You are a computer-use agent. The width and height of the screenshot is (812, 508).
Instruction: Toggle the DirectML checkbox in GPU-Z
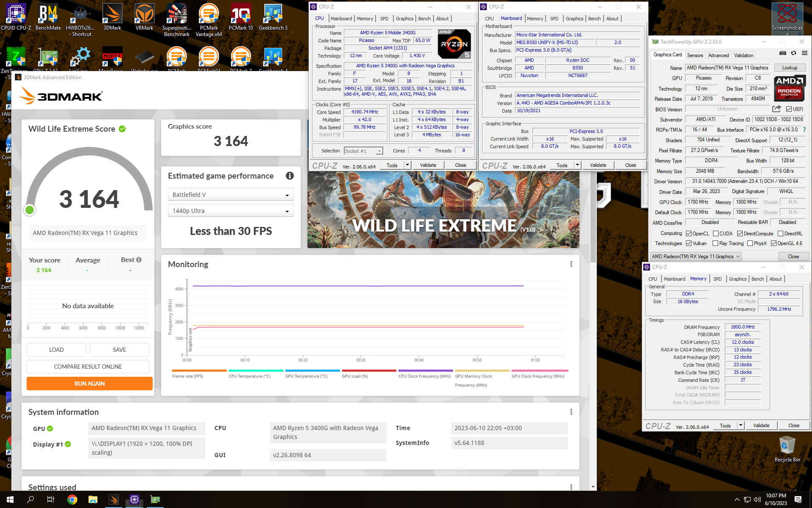point(780,234)
